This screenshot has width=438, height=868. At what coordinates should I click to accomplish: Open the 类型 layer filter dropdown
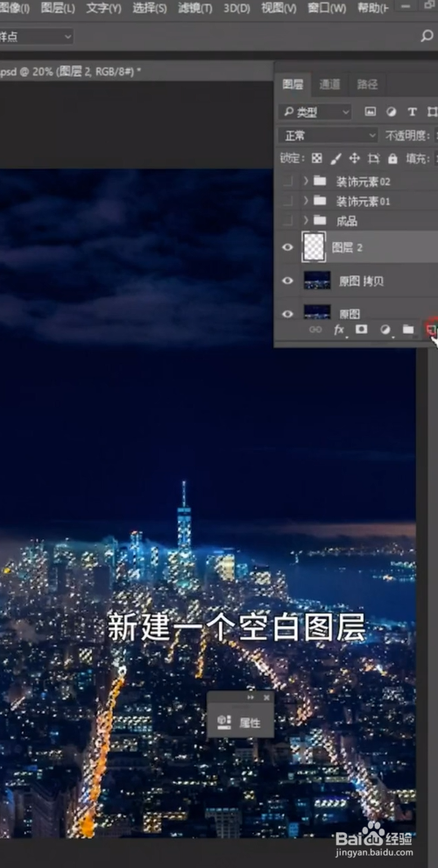click(315, 112)
